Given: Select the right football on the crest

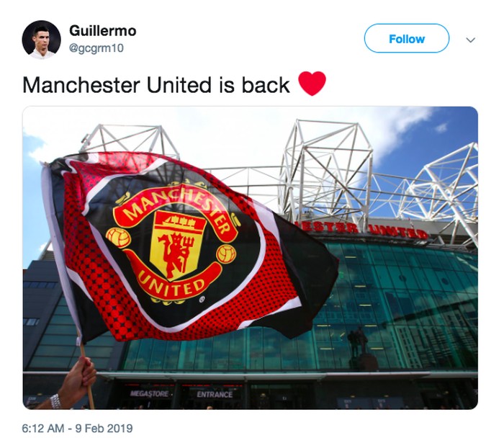Looking at the screenshot, I should click(227, 254).
